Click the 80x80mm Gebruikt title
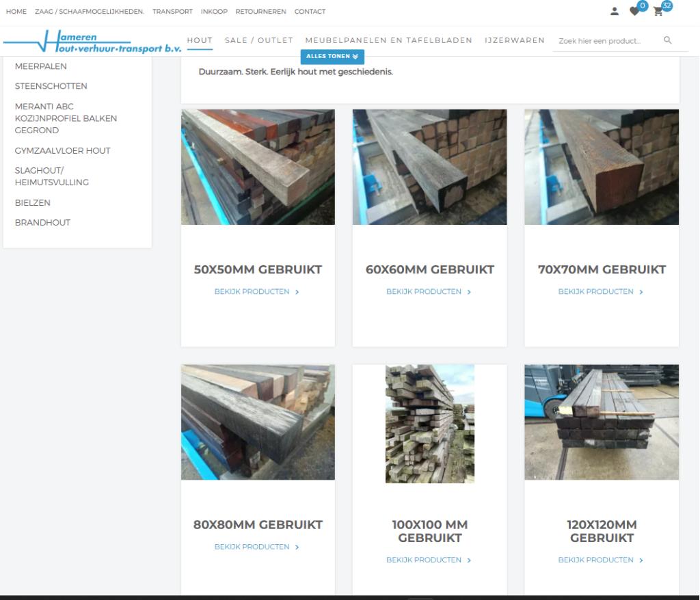 258,525
